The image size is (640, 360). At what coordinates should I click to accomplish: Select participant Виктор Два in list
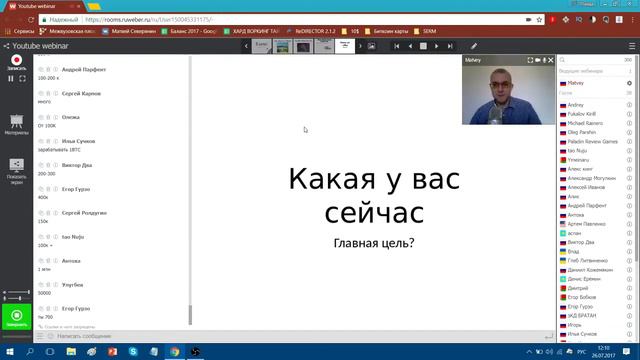(581, 242)
